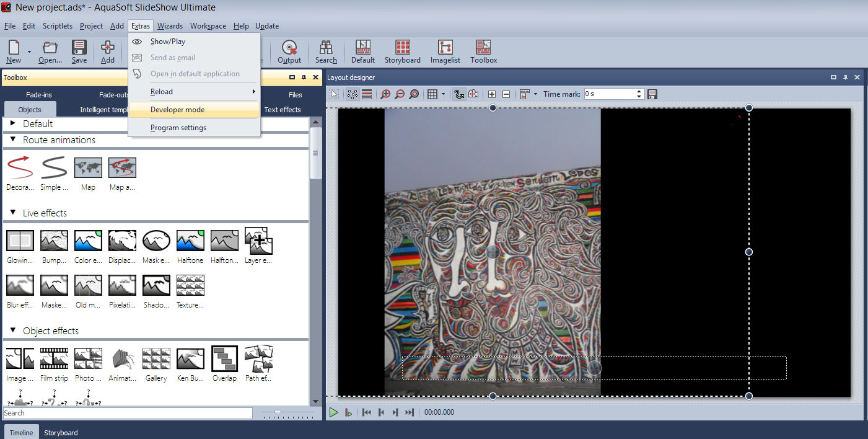This screenshot has width=868, height=439.
Task: Open the New button dropdown arrow
Action: (x=29, y=52)
